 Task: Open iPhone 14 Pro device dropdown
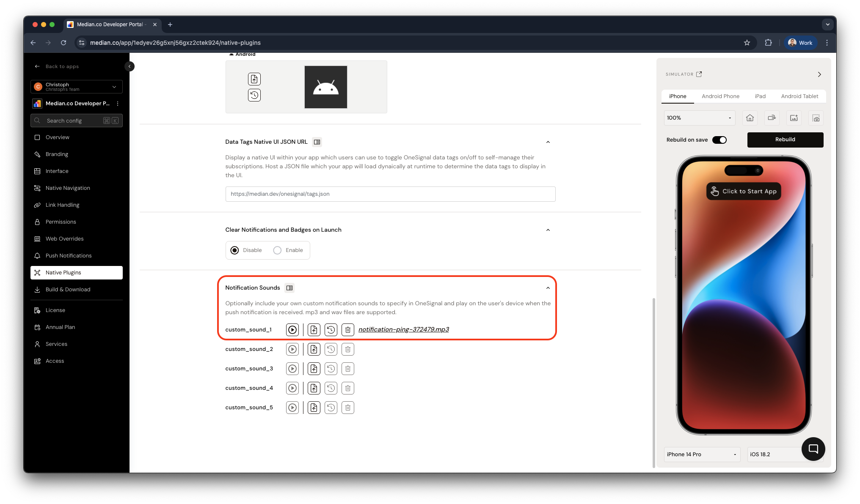click(x=702, y=455)
